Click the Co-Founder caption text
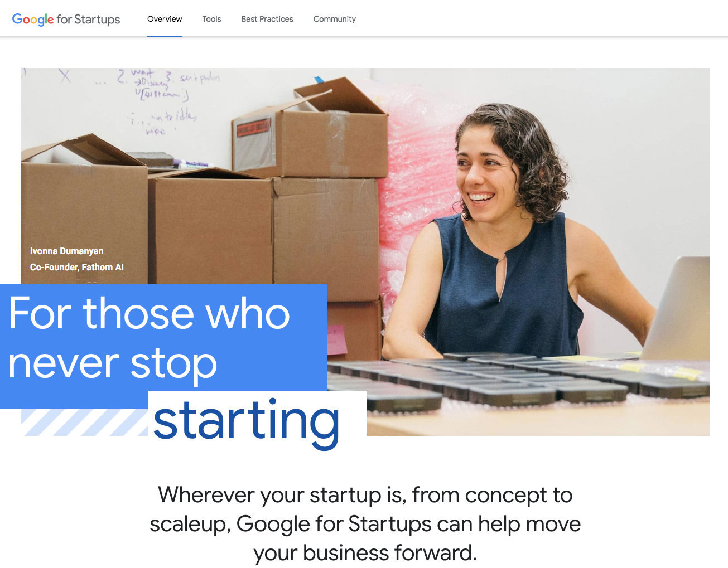Viewport: 728px width, 568px height. tap(54, 268)
